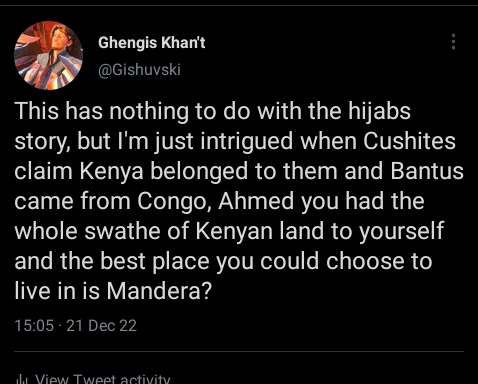Click the word Kenyan in the tweet
This screenshot has width=478, height=384.
pyautogui.click(x=234, y=231)
